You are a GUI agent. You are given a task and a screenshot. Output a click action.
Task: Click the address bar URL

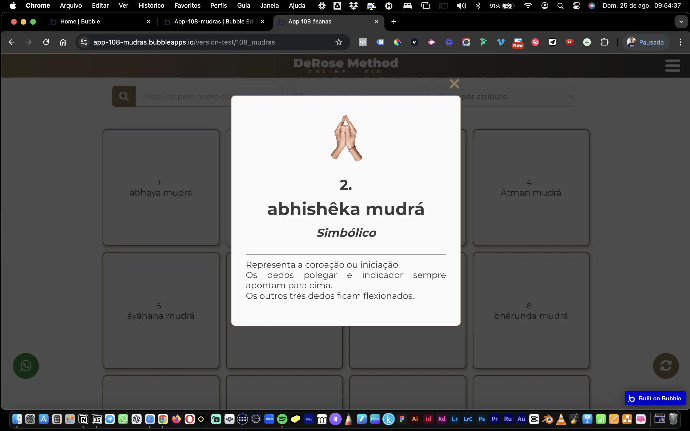click(184, 42)
